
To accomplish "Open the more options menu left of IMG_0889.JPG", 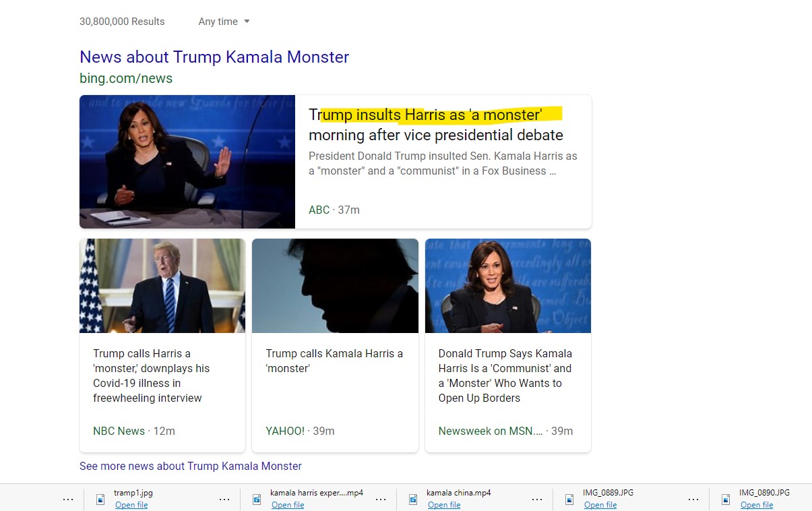I will [537, 500].
